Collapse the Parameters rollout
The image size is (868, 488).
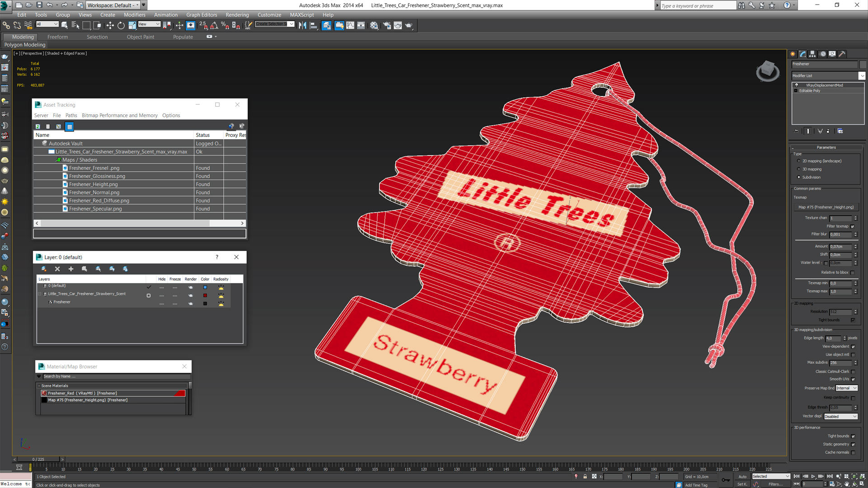826,147
